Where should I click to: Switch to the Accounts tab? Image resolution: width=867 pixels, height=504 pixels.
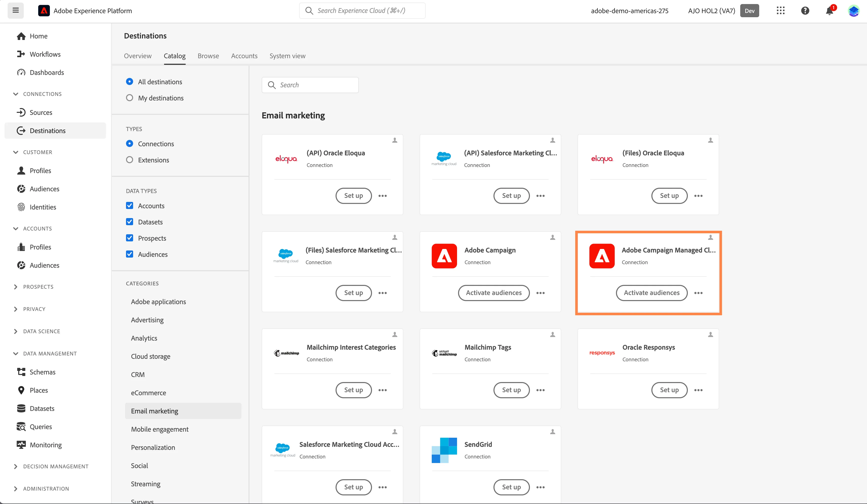pyautogui.click(x=244, y=56)
